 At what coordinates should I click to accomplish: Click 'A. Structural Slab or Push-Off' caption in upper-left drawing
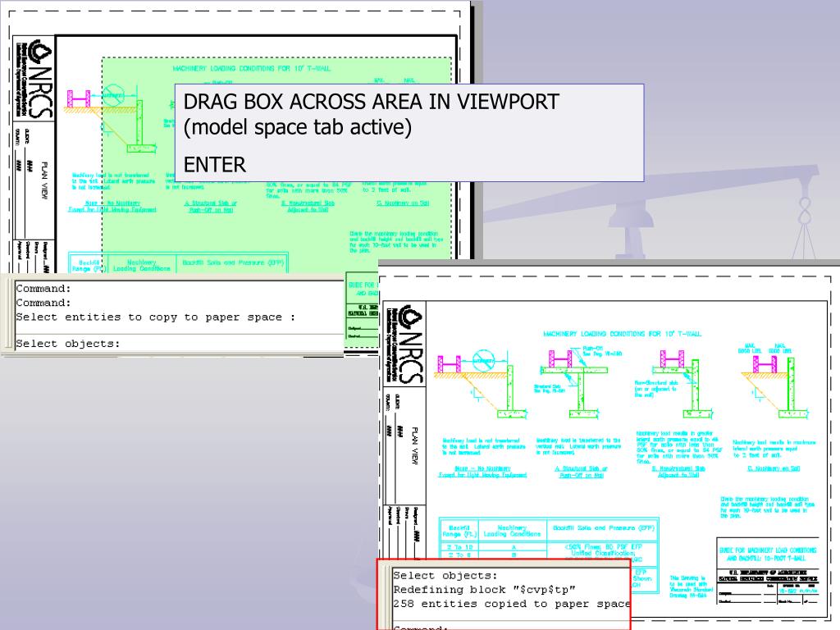pos(211,206)
